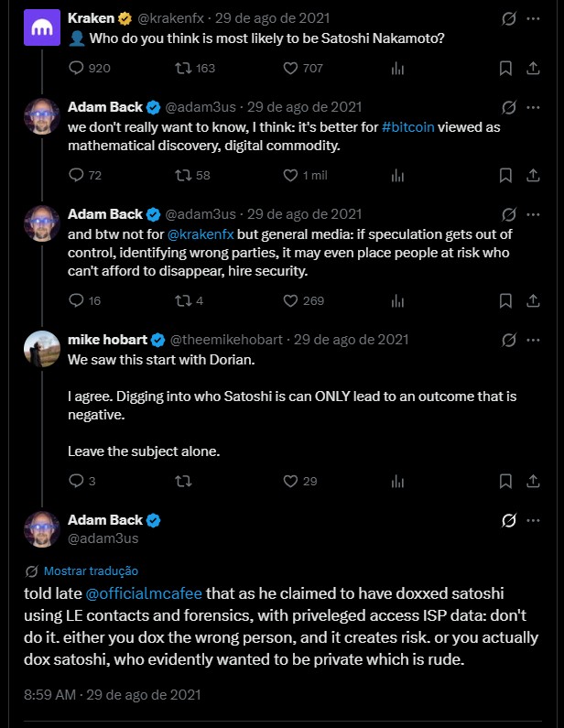Open Grok icon on Kraken's tweet
The image size is (564, 728).
pyautogui.click(x=508, y=17)
